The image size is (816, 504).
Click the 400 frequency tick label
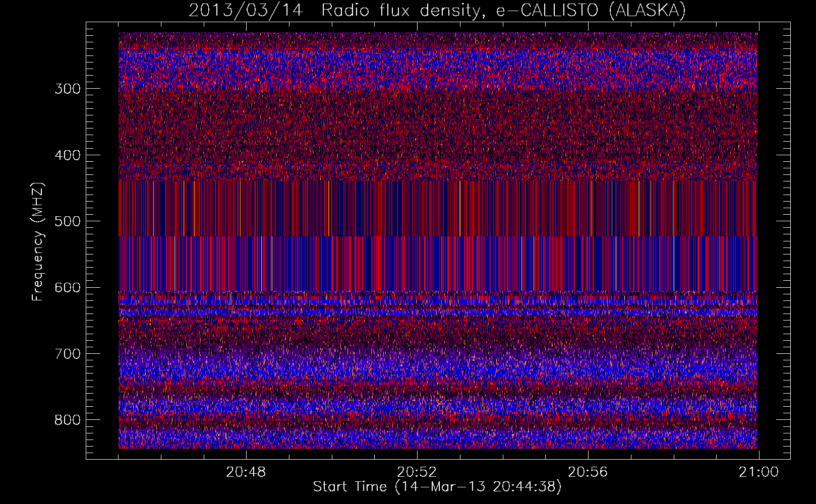pyautogui.click(x=68, y=155)
